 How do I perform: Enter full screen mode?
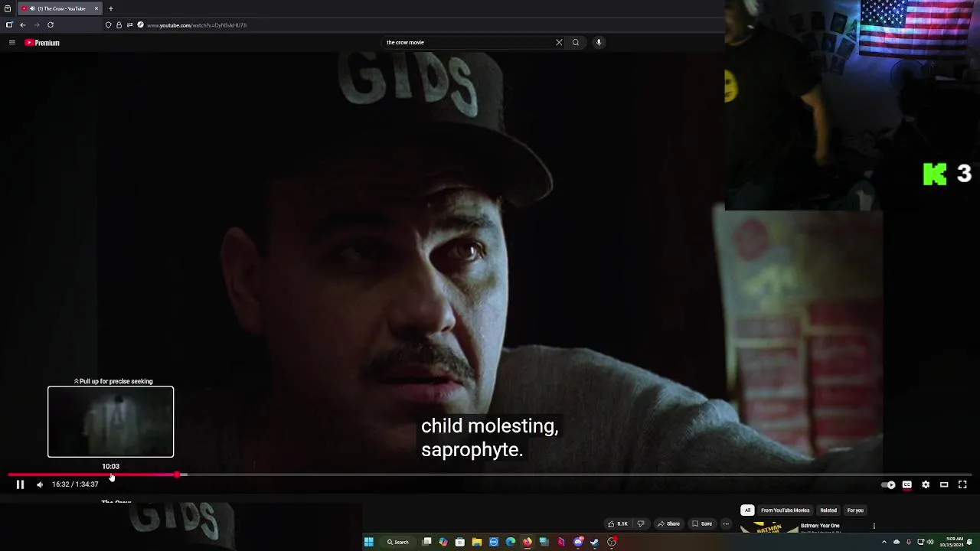point(962,484)
